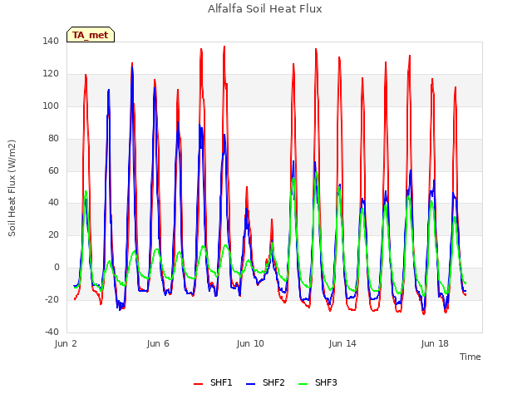The height and width of the screenshot is (399, 532).
Task: Click the Soil Heat Flux (W/m2) axis label
Action: pos(12,188)
